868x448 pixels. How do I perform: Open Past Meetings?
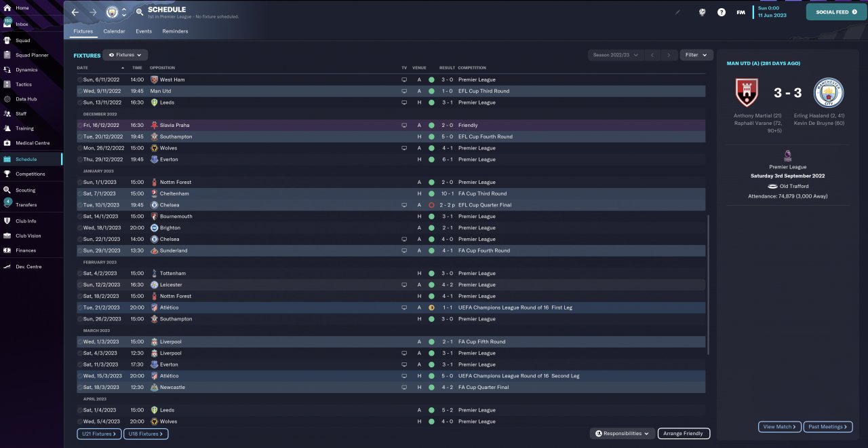coord(827,427)
